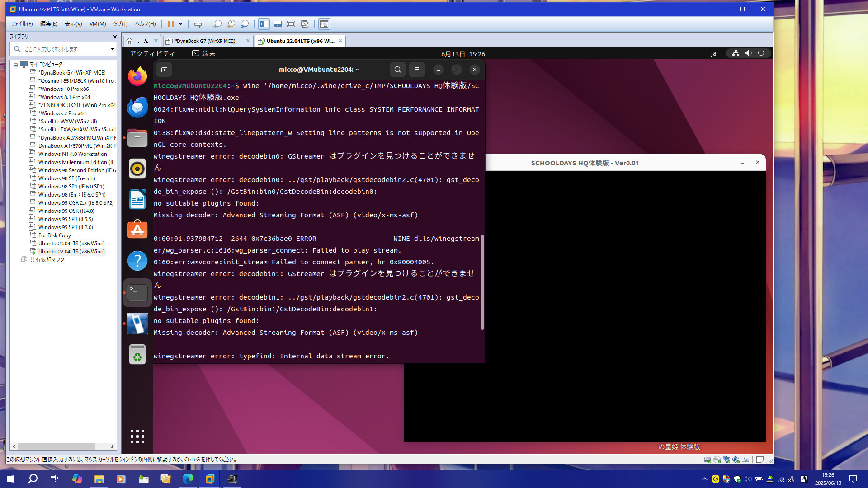This screenshot has width=868, height=488.
Task: Show applications grid in Ubuntu dock
Action: 137,436
